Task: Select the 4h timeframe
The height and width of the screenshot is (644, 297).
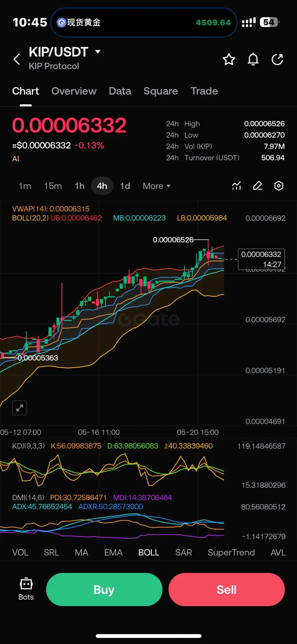Action: (102, 186)
